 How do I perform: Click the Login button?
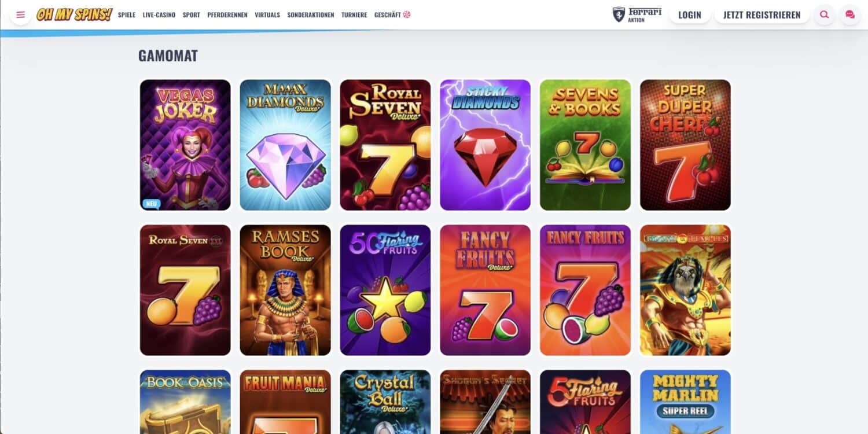690,15
